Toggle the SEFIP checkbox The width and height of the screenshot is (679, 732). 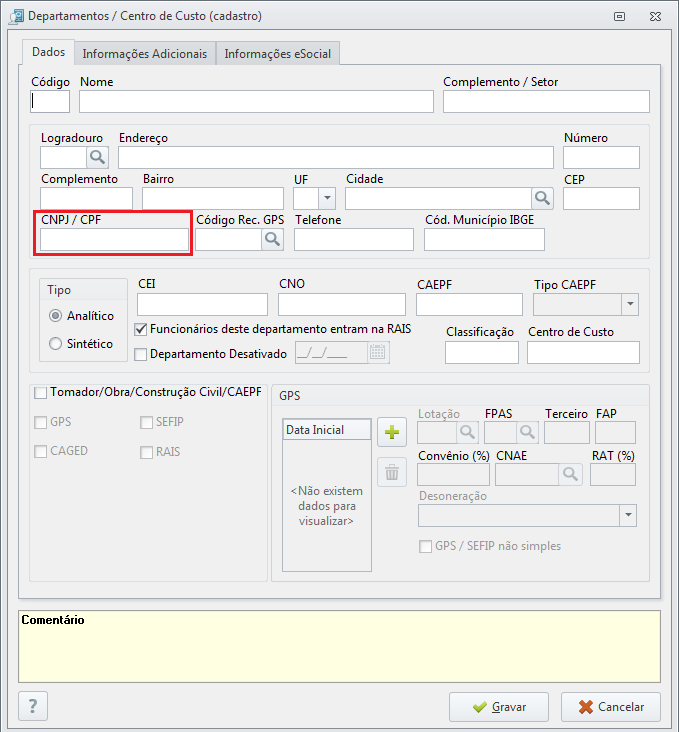pyautogui.click(x=147, y=422)
